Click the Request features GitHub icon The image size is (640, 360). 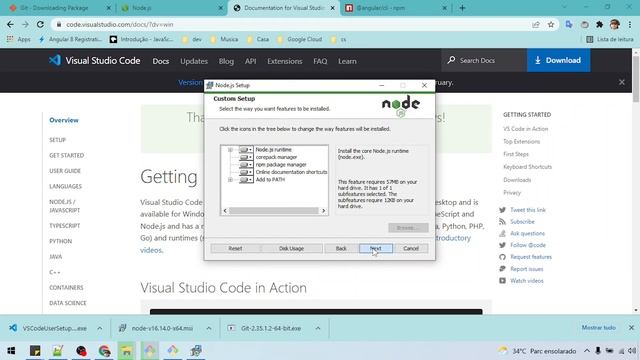502,257
